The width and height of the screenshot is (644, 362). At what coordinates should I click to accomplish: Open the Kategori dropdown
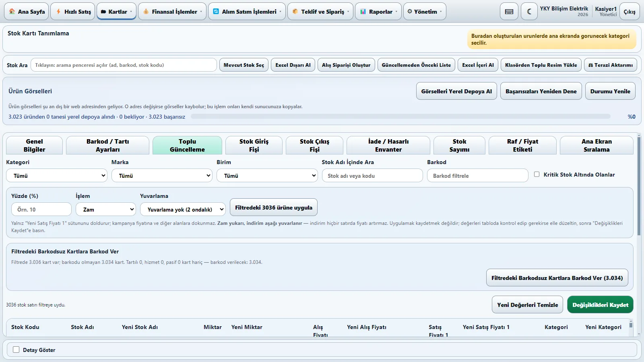(57, 176)
